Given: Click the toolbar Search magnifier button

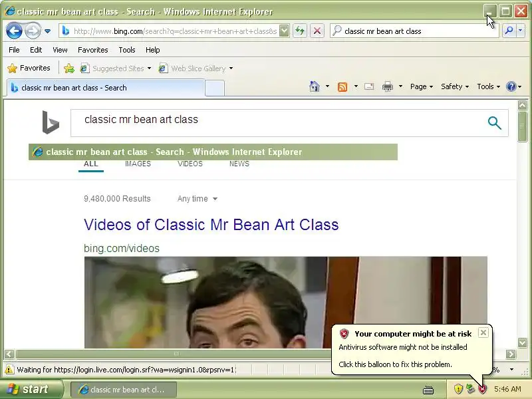Looking at the screenshot, I should 509,31.
